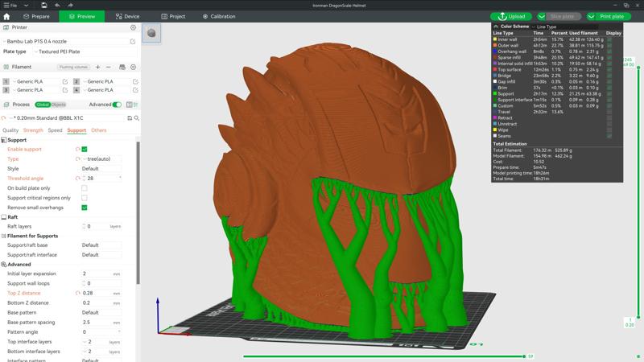This screenshot has height=362, width=644.
Task: Save the process preset
Action: click(130, 118)
